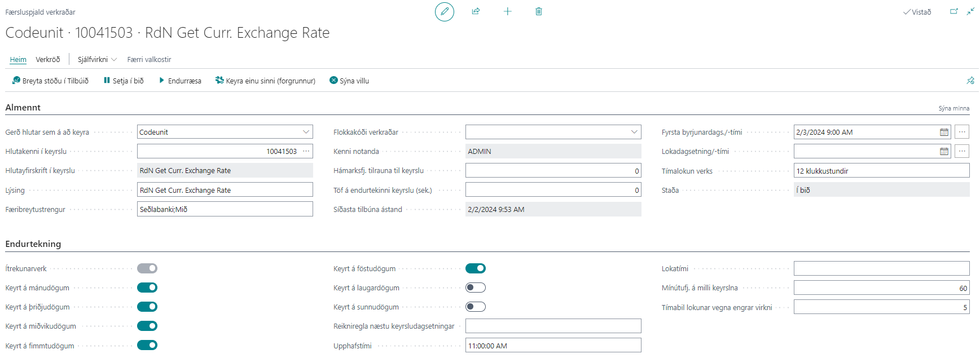Click the edit pencil icon
The height and width of the screenshot is (358, 980).
coord(444,12)
